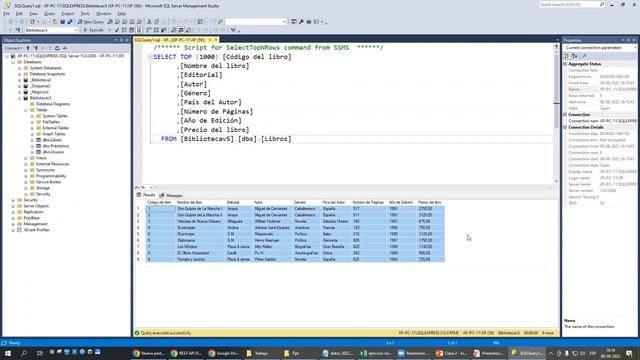Click the Autor column header in results

coord(272,202)
